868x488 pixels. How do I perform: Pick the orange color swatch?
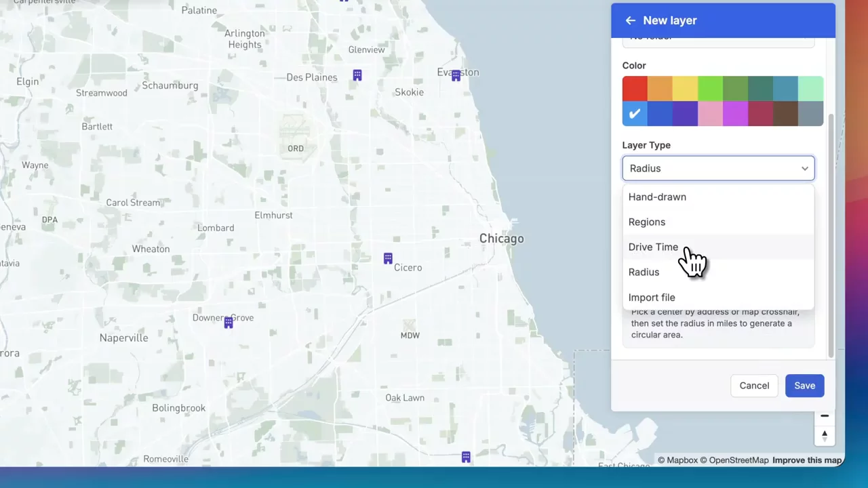[660, 89]
